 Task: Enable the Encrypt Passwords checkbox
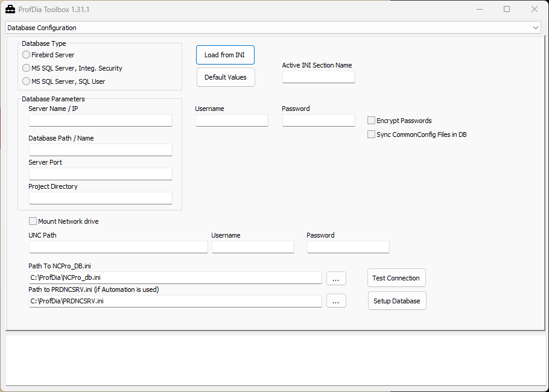tap(372, 121)
